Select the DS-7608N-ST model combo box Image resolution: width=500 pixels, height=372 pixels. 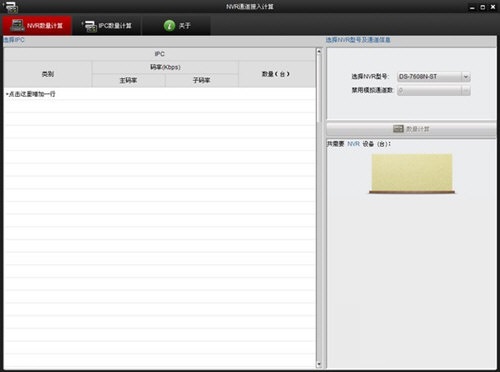[434, 77]
